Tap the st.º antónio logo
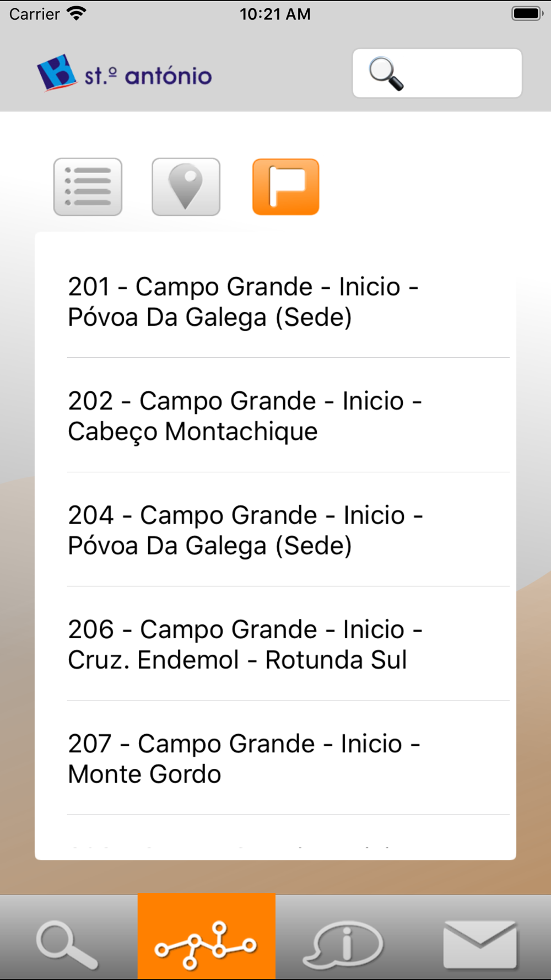Image resolution: width=551 pixels, height=980 pixels. [125, 73]
